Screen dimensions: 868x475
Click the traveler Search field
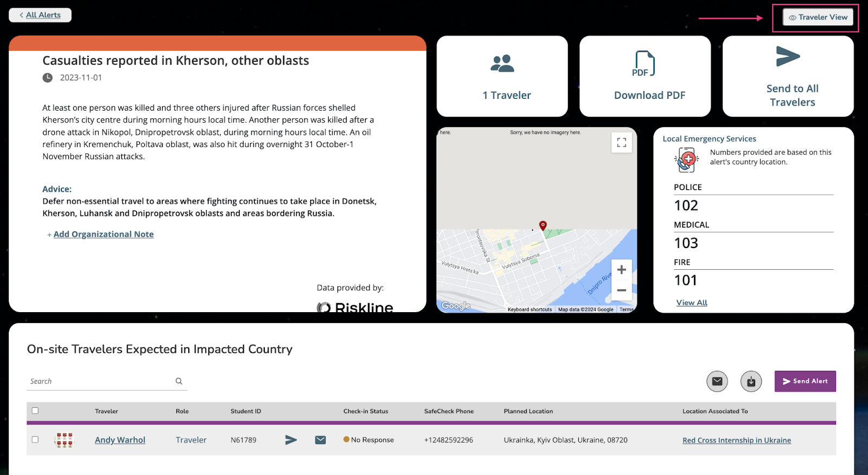tap(107, 382)
